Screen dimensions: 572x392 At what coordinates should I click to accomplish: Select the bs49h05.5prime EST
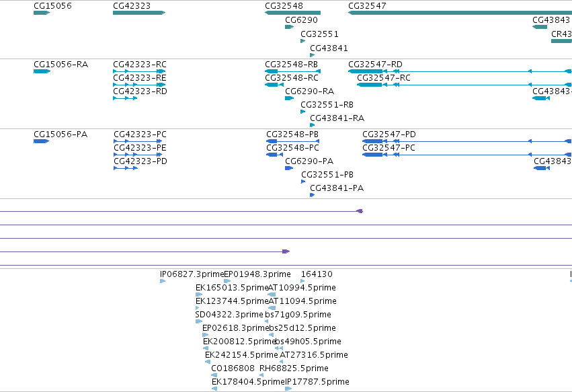279,348
